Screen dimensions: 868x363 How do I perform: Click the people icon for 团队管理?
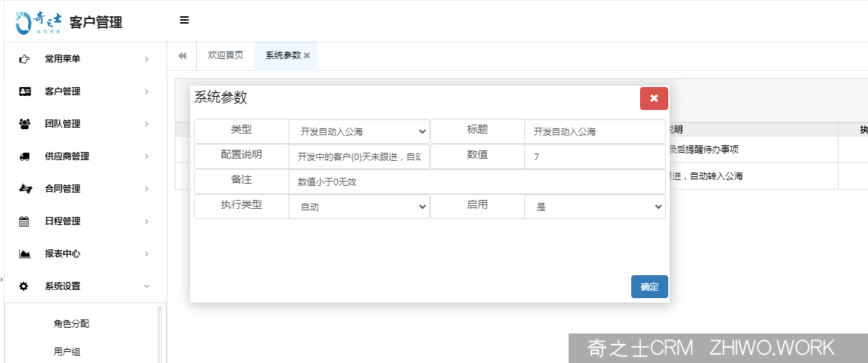[24, 124]
